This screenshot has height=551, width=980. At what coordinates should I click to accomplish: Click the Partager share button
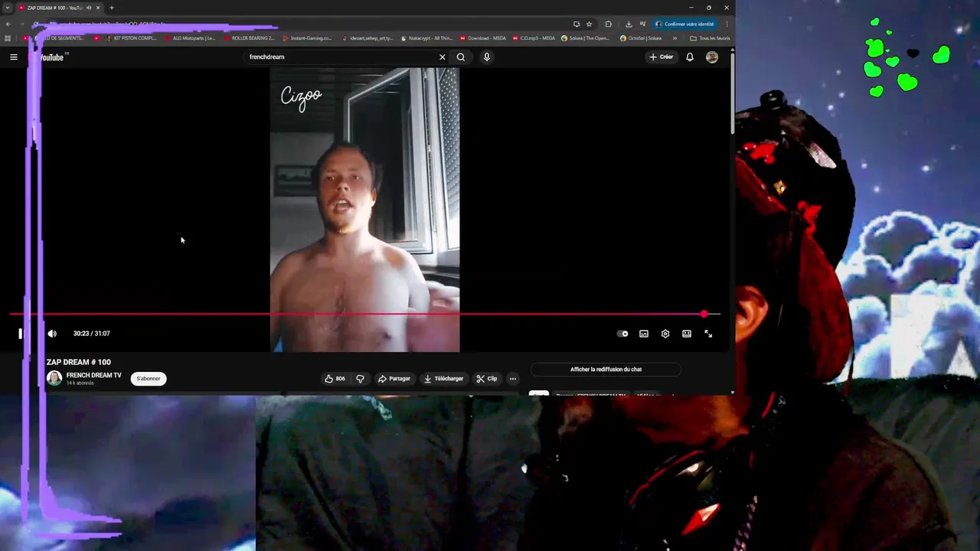(x=394, y=379)
